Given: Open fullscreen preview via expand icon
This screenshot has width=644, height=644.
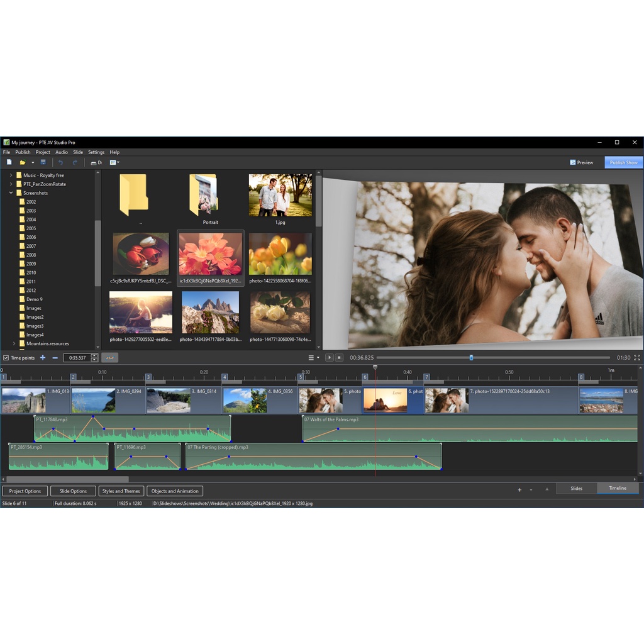Looking at the screenshot, I should [x=636, y=357].
